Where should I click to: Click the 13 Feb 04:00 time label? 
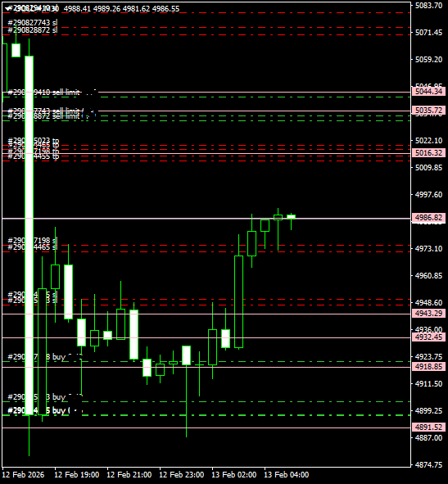coord(287,475)
